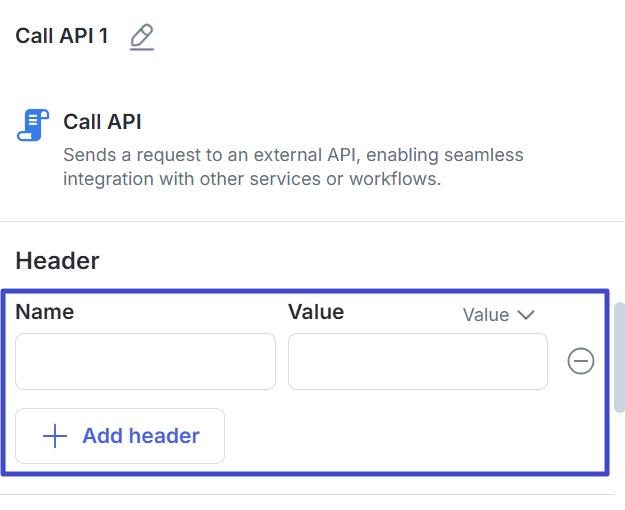The width and height of the screenshot is (625, 510).
Task: Focus the header Name input field
Action: coord(145,361)
